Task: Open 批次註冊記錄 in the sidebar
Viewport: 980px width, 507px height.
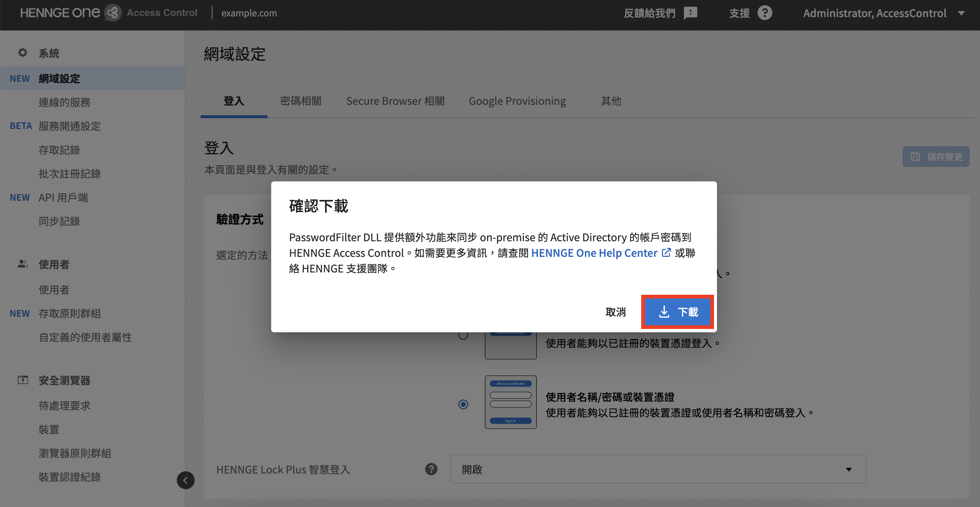Action: click(69, 173)
